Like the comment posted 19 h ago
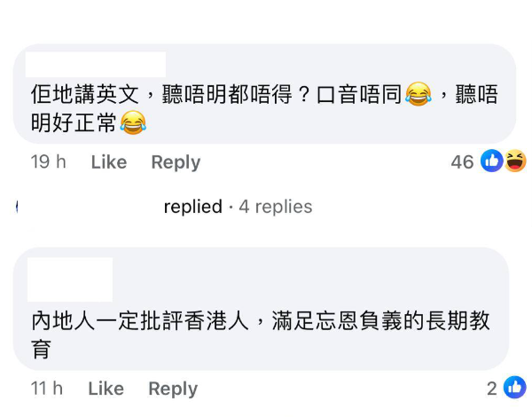 click(x=109, y=161)
